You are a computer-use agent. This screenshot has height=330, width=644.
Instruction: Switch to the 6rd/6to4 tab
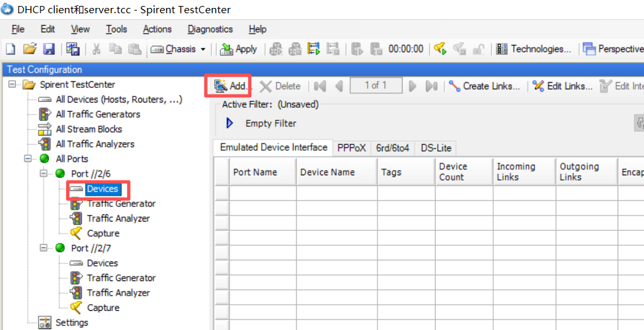[393, 148]
